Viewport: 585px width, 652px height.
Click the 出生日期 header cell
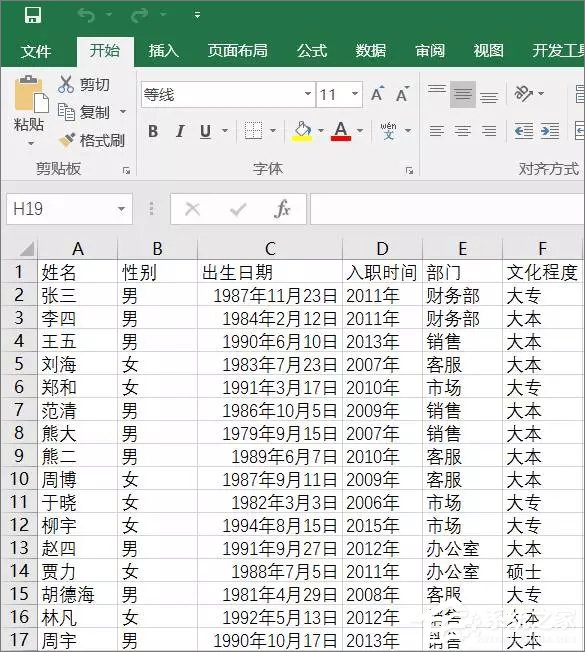tap(270, 273)
